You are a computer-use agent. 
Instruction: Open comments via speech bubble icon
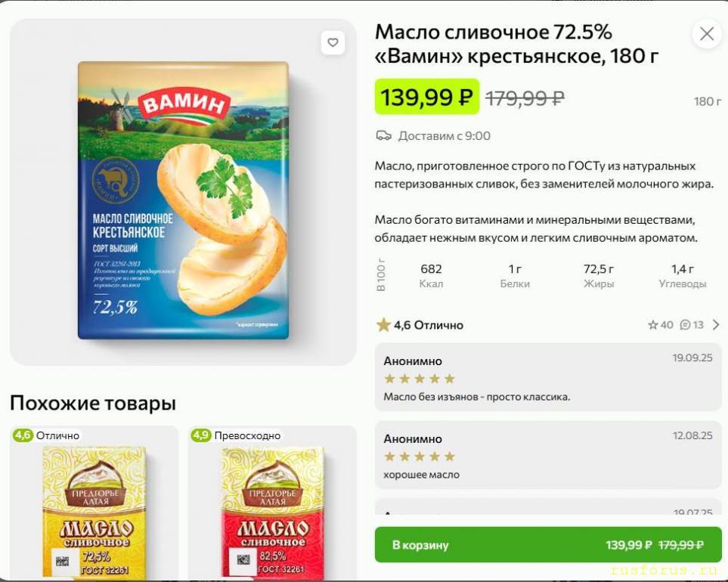(685, 325)
